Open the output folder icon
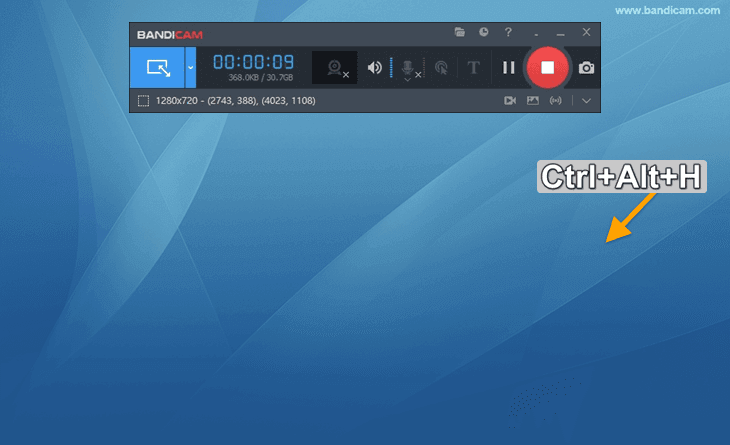This screenshot has width=730, height=445. pyautogui.click(x=460, y=32)
